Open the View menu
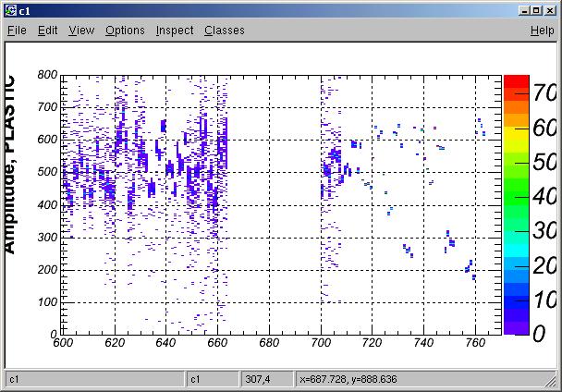This screenshot has height=392, width=562. tap(81, 31)
